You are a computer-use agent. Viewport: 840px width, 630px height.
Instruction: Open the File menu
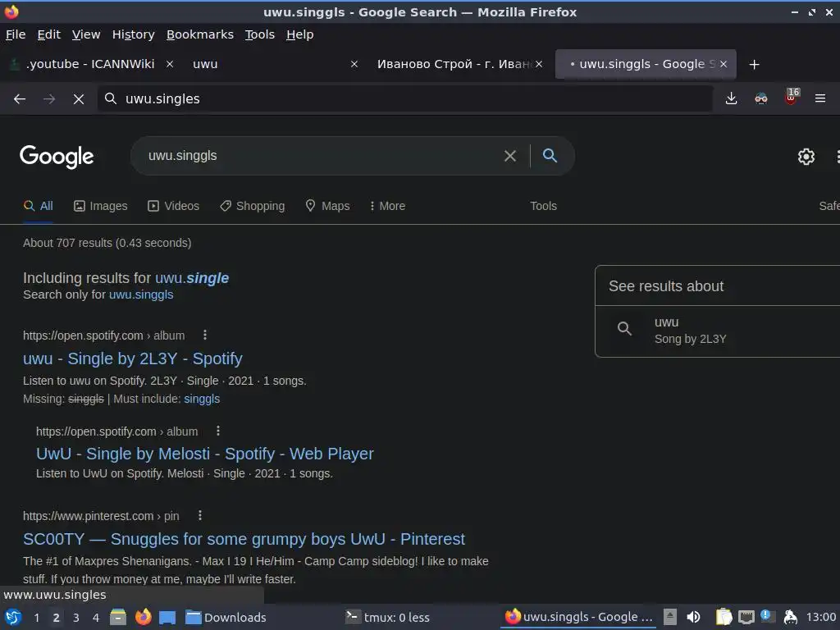click(x=16, y=34)
